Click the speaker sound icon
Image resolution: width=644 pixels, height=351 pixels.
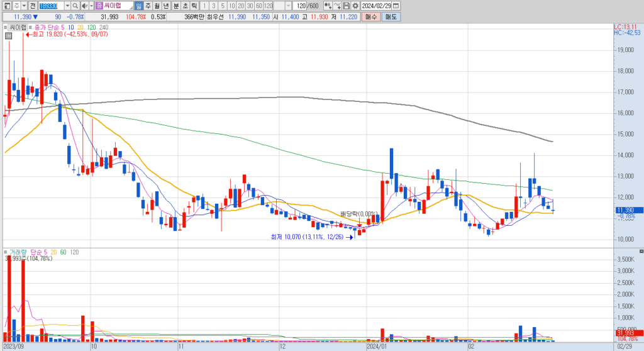(x=84, y=6)
